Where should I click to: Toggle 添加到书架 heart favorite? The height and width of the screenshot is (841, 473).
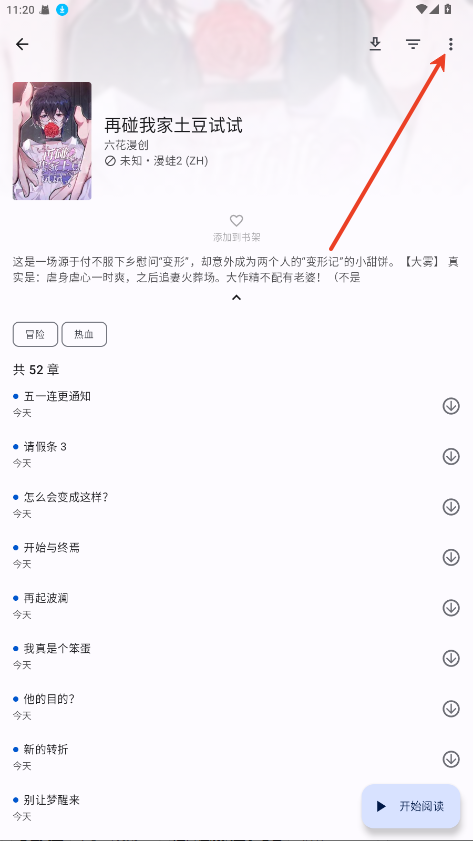236,228
